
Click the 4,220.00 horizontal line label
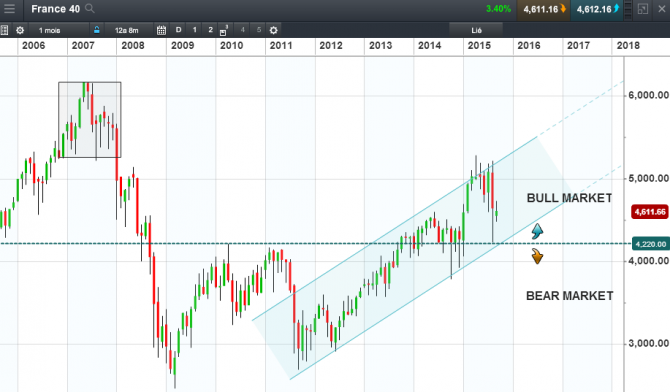(650, 244)
